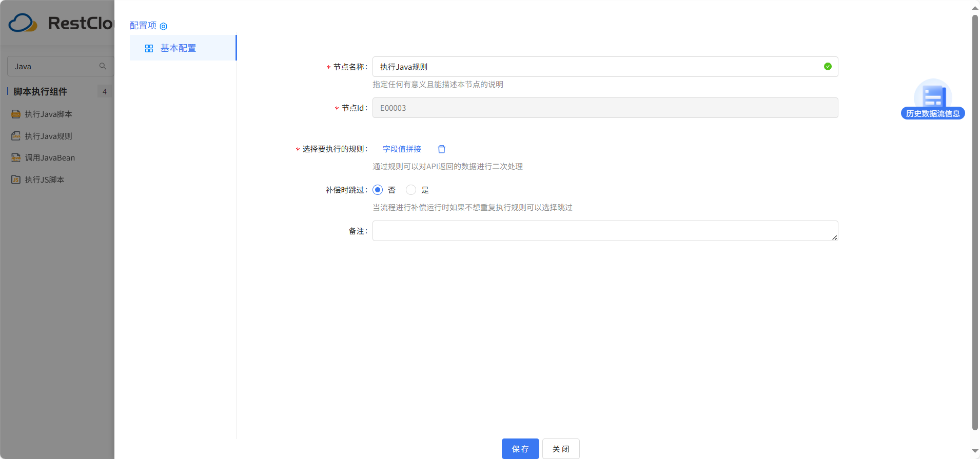Select 执行Java规则 in component list
This screenshot has height=459, width=980.
[49, 136]
